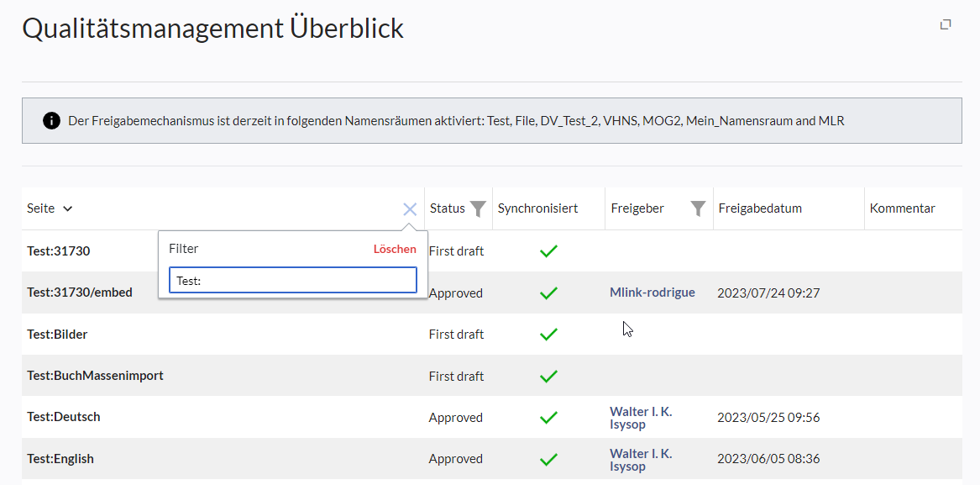The image size is (980, 485).
Task: Click the filter text field containing Test:
Action: click(x=292, y=281)
